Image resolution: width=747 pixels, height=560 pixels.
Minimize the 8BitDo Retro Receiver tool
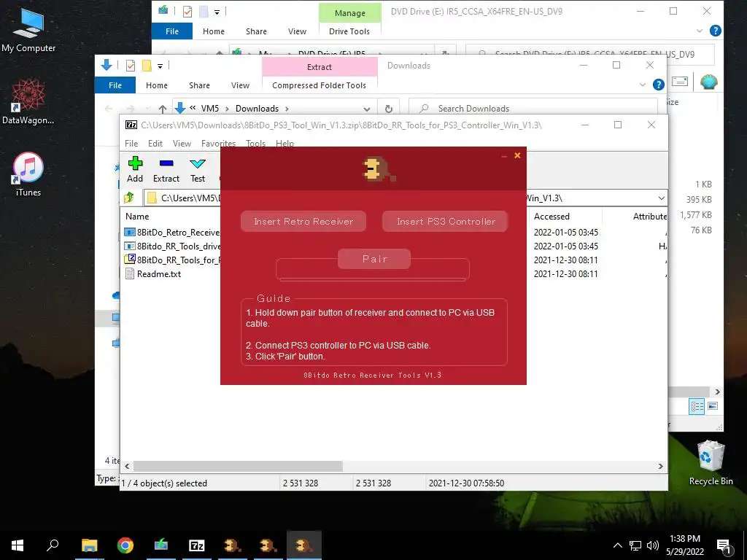(x=504, y=156)
